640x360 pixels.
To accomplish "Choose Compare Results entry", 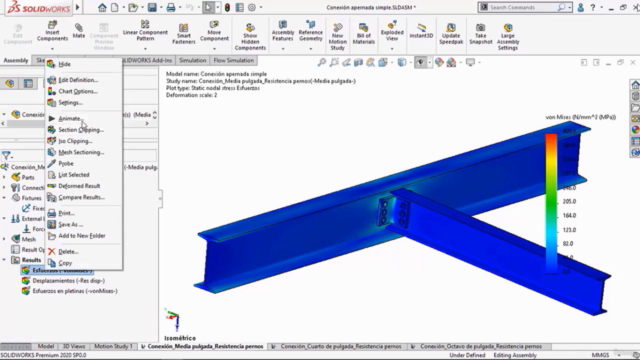I will [81, 197].
